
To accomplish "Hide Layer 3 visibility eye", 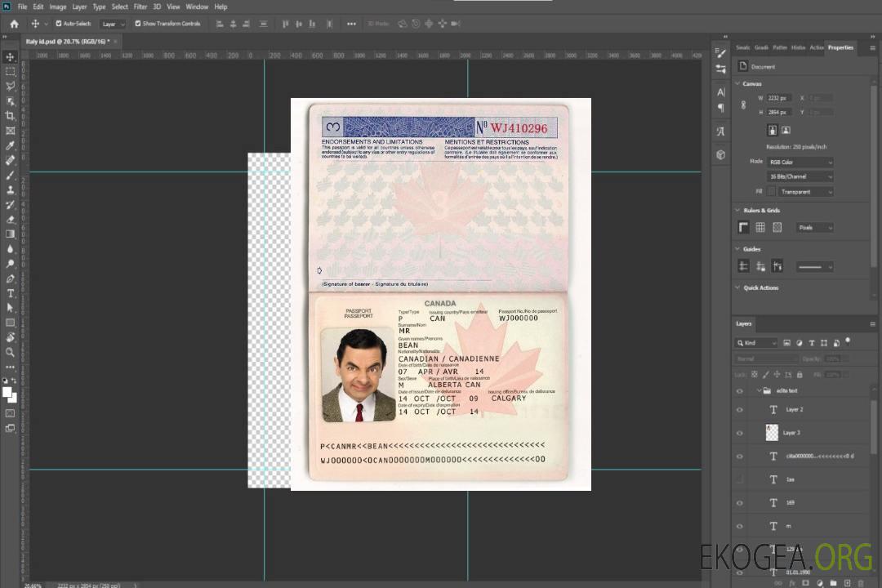I will point(740,434).
